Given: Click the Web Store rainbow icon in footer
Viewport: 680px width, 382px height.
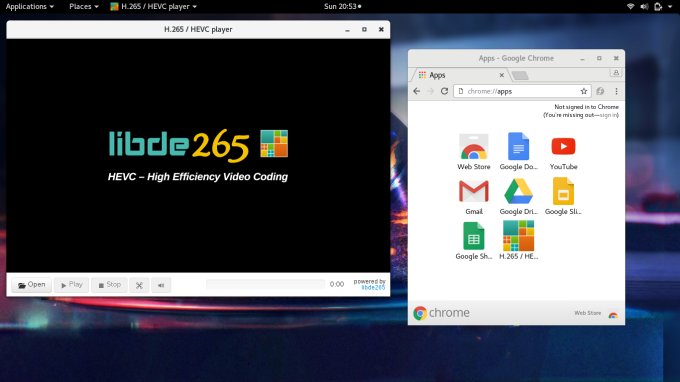Looking at the screenshot, I should pos(613,314).
